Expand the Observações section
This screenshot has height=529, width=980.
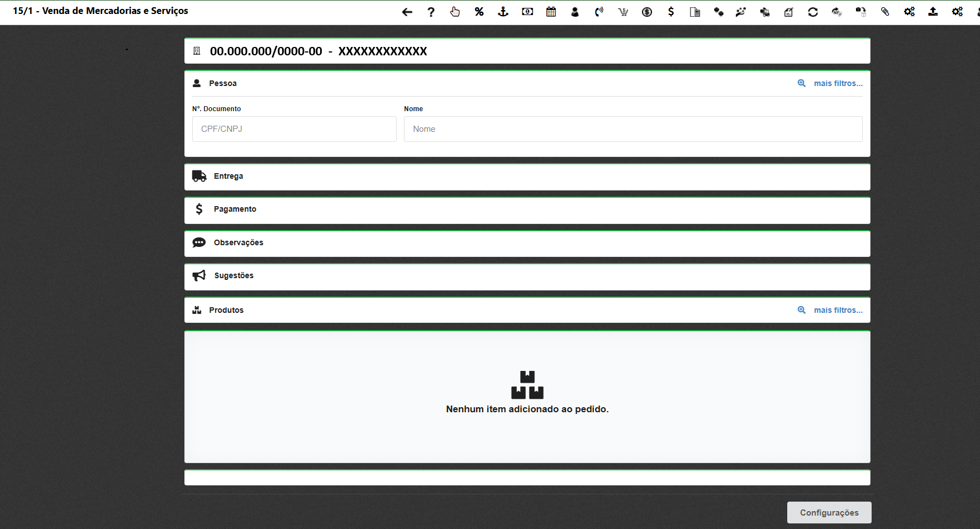point(238,242)
